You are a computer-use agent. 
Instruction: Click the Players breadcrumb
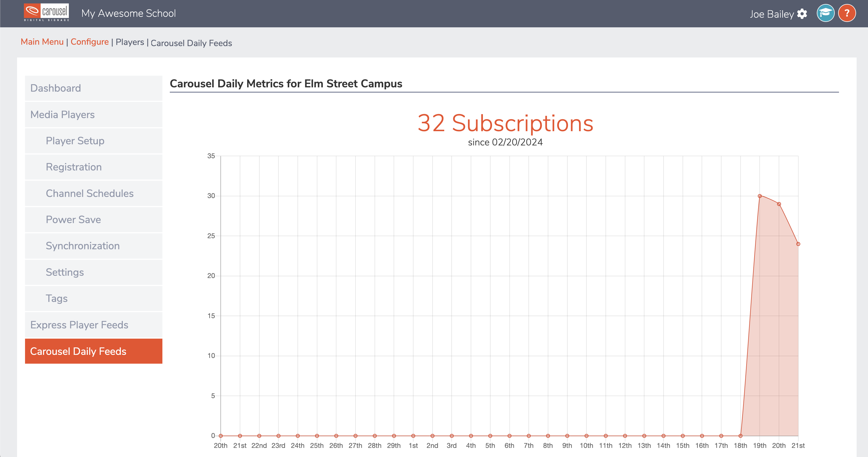(x=130, y=42)
